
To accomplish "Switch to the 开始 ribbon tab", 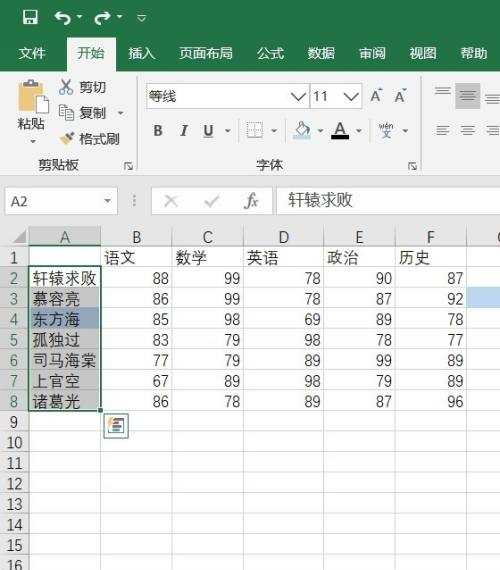I will (x=91, y=53).
